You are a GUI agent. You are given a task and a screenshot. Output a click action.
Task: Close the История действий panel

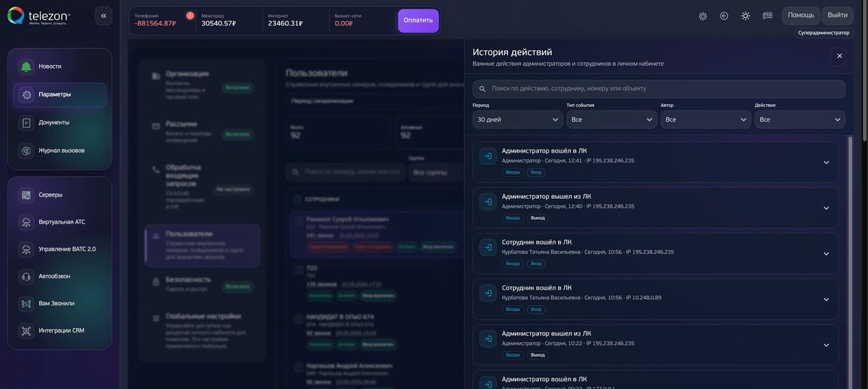tap(839, 56)
